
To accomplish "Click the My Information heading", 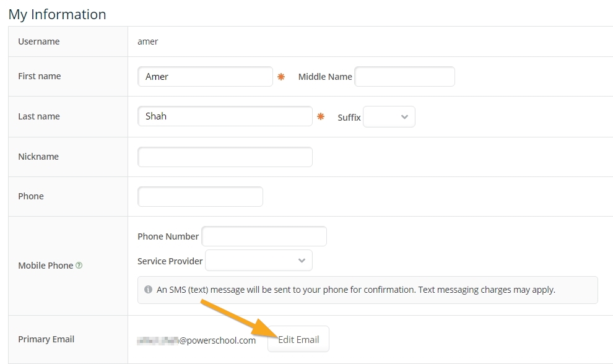I will tap(57, 14).
